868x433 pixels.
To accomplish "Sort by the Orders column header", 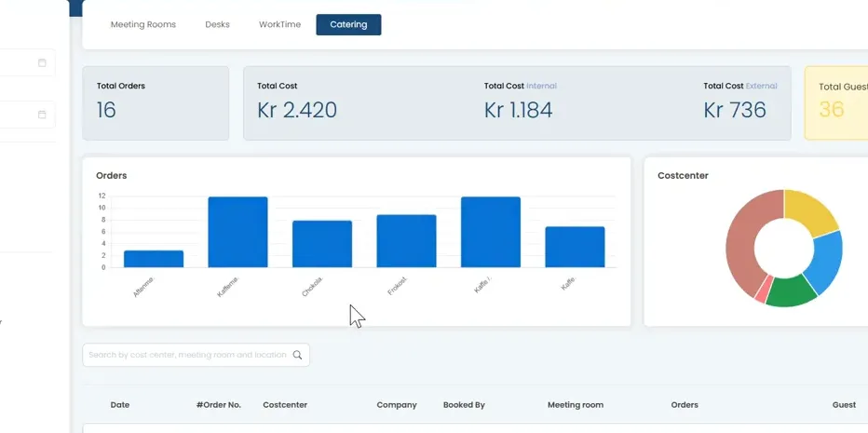I will pyautogui.click(x=685, y=405).
